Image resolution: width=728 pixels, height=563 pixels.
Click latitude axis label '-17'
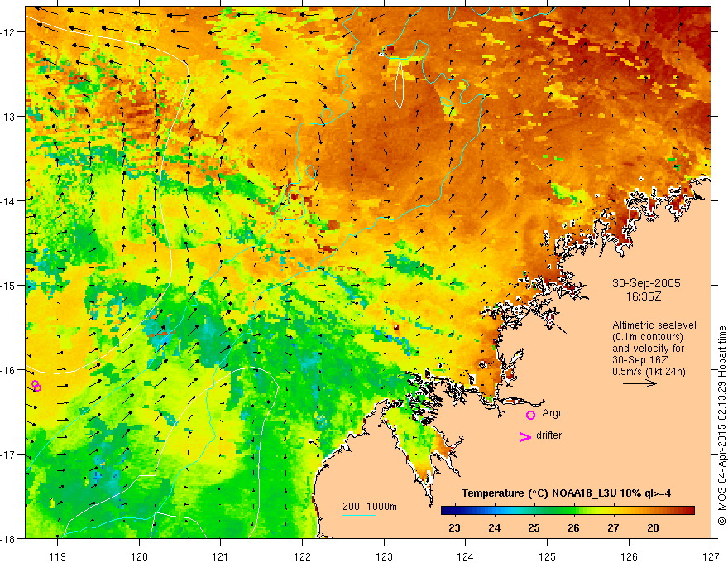click(8, 454)
